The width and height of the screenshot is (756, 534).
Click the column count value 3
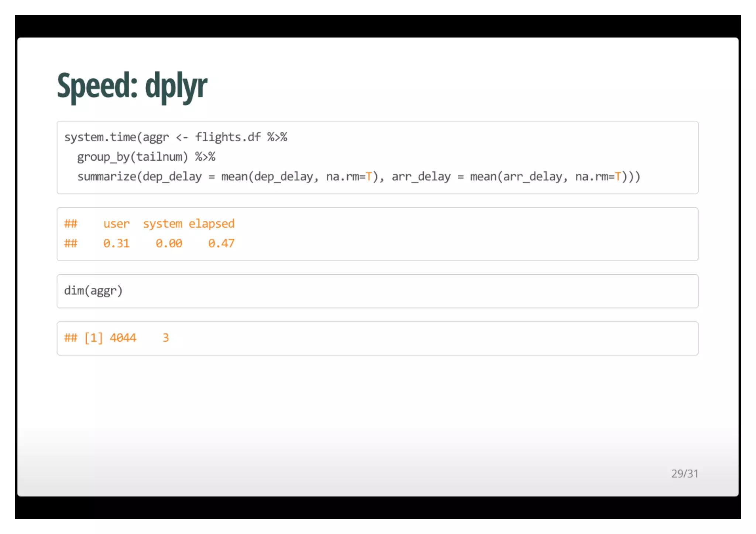[x=166, y=338]
